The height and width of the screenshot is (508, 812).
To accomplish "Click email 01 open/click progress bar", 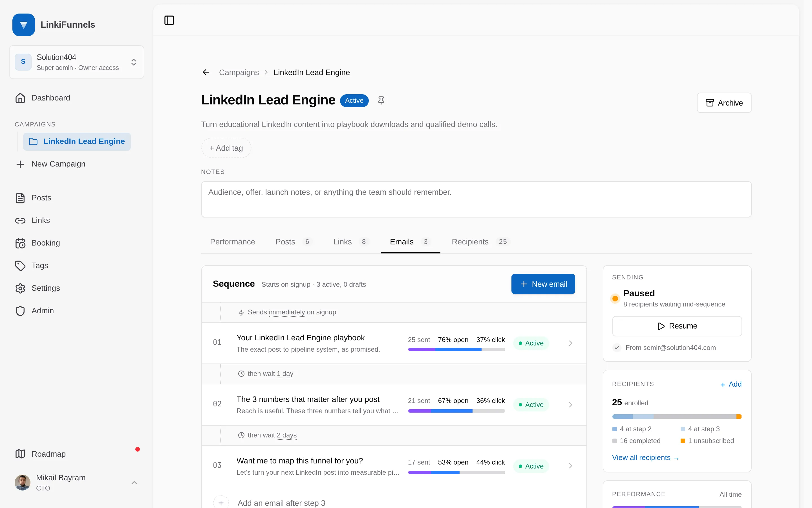I will coord(456,349).
